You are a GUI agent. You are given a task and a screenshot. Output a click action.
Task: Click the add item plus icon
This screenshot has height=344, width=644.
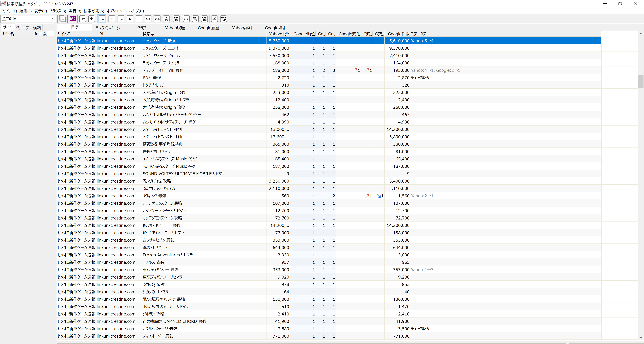[x=63, y=19]
